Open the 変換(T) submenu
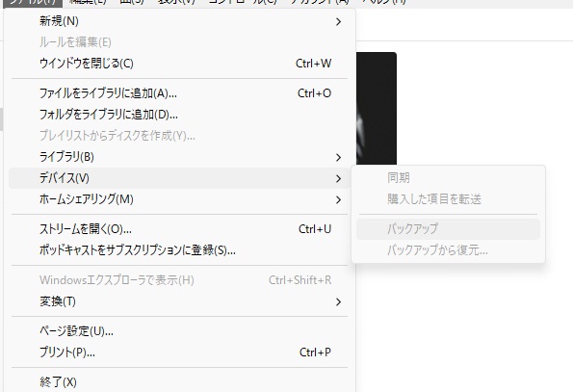The width and height of the screenshot is (573, 392). 179,301
